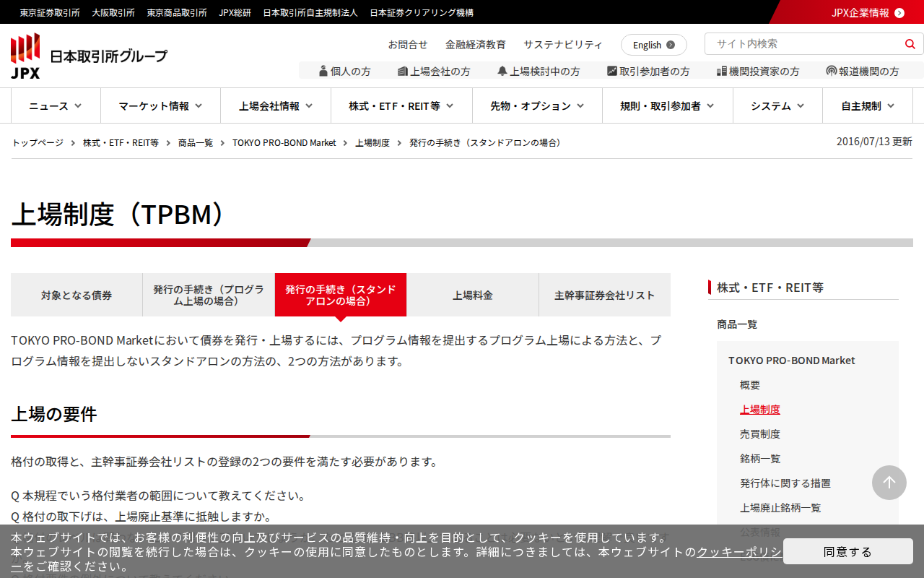
Task: Click the broadcast icon for 報道機関の方
Action: click(832, 71)
